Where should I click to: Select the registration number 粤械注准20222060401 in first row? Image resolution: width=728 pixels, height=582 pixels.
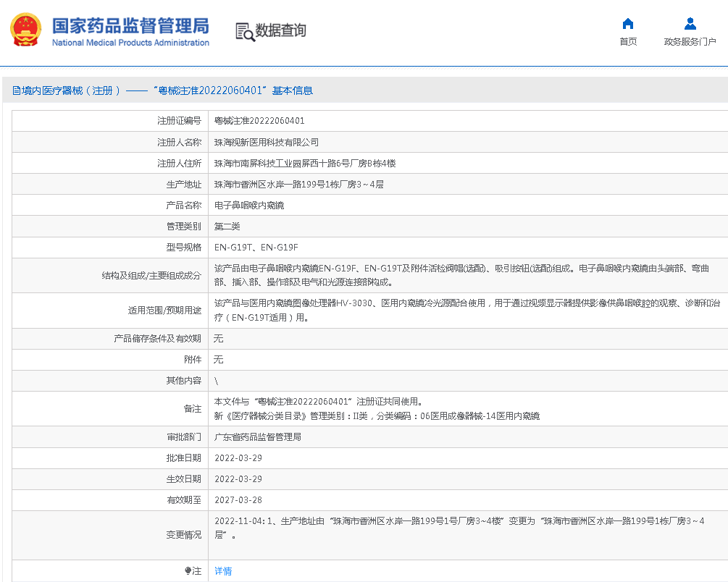(x=259, y=121)
